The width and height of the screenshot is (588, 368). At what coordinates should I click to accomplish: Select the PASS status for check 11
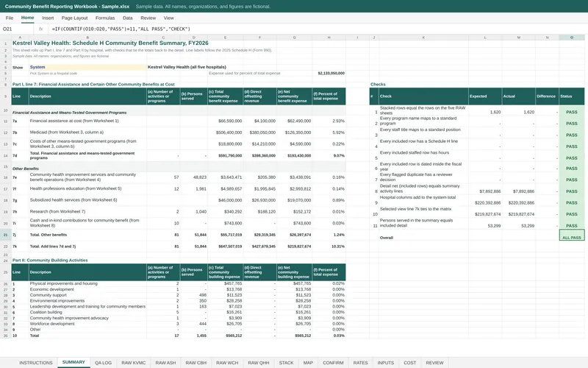pyautogui.click(x=572, y=224)
